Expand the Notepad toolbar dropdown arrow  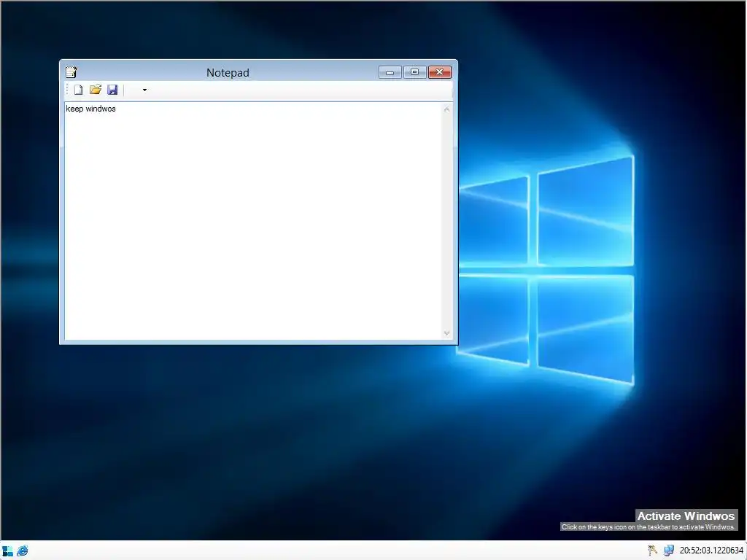click(x=144, y=90)
